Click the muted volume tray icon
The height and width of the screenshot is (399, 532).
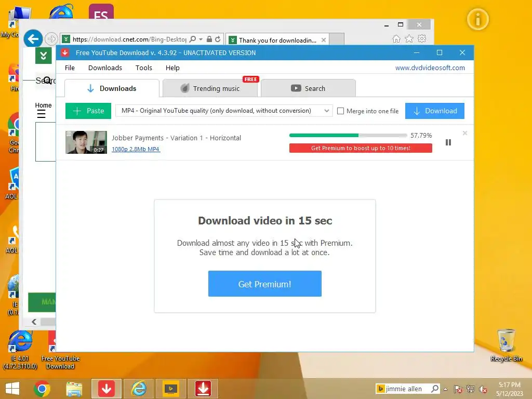pos(483,389)
